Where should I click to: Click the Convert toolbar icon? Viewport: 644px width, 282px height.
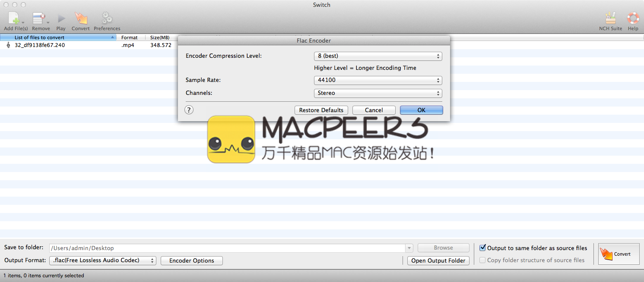click(81, 18)
